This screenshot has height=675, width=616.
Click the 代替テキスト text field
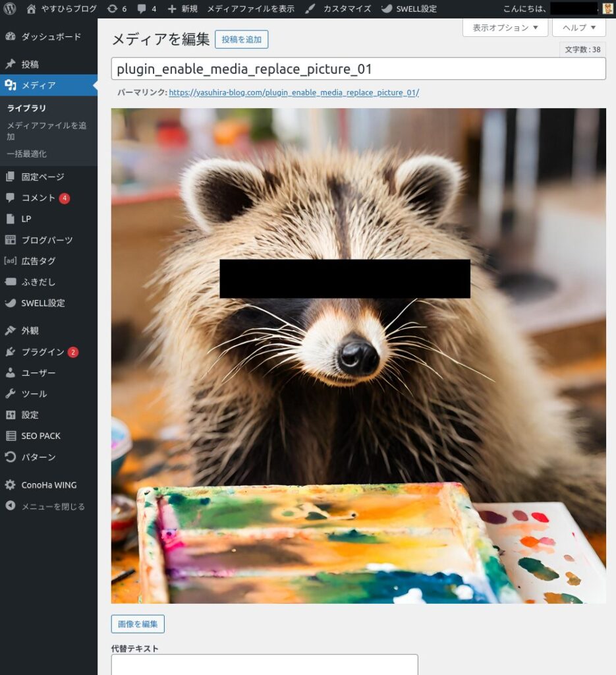pyautogui.click(x=264, y=664)
